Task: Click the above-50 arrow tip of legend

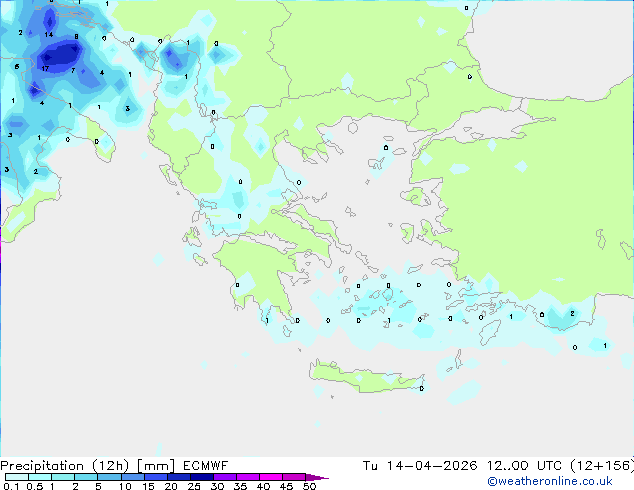Action: [317, 477]
